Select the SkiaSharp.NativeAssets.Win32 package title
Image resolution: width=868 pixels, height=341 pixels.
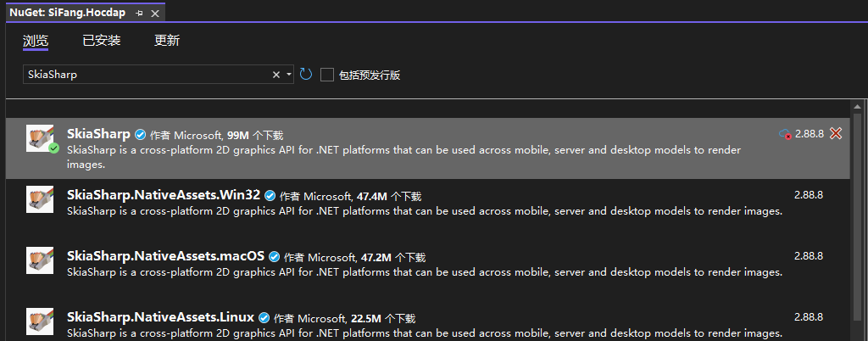point(164,195)
